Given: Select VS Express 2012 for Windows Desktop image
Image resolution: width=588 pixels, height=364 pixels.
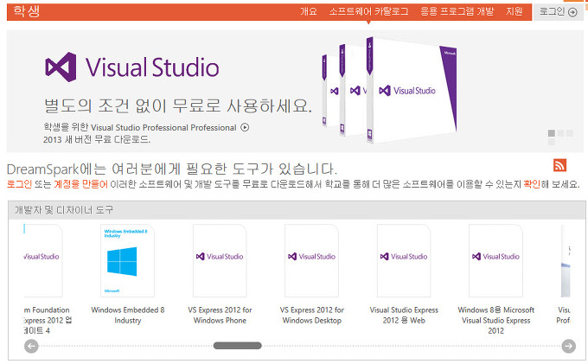Looking at the screenshot, I should click(311, 261).
